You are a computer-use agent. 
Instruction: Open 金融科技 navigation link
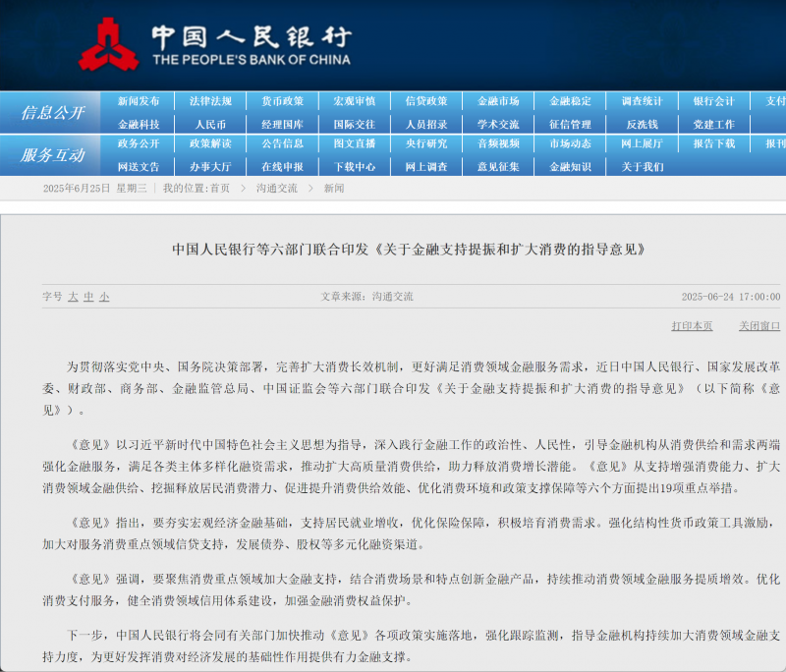(x=139, y=124)
